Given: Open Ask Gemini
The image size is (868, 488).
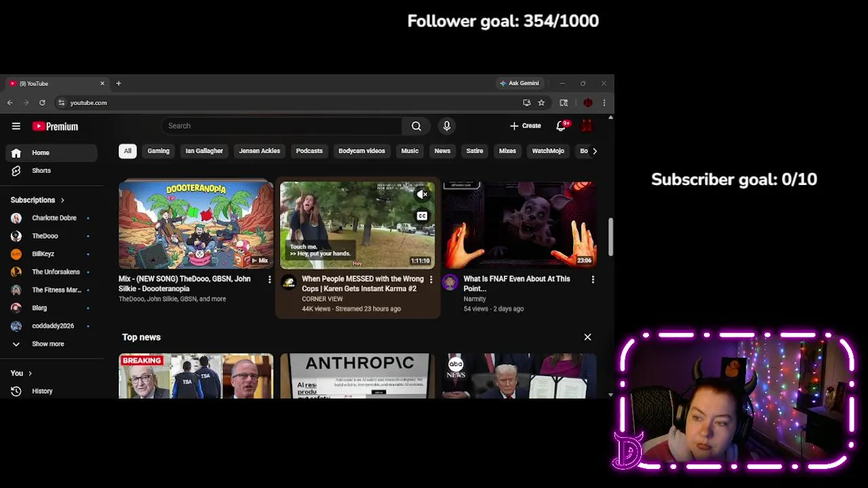Looking at the screenshot, I should pyautogui.click(x=519, y=83).
